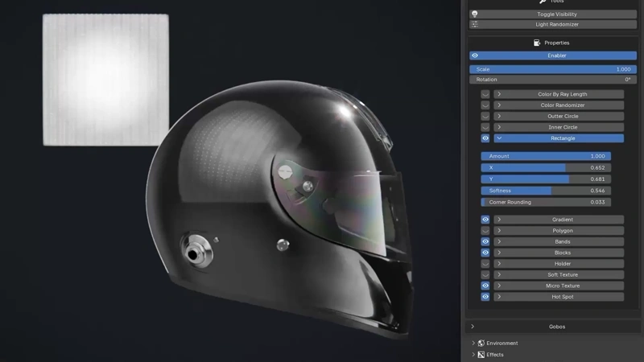Expand the Bands section
644x362 pixels.
click(499, 242)
